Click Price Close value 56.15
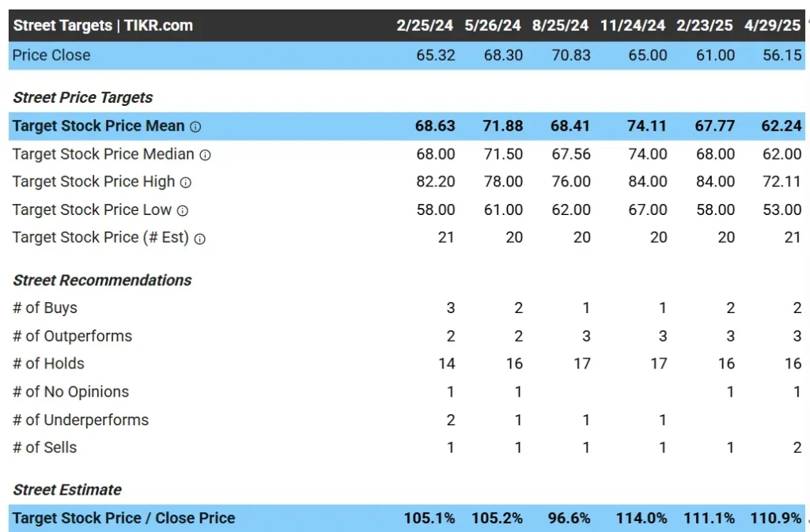The width and height of the screenshot is (810, 532). (x=782, y=55)
